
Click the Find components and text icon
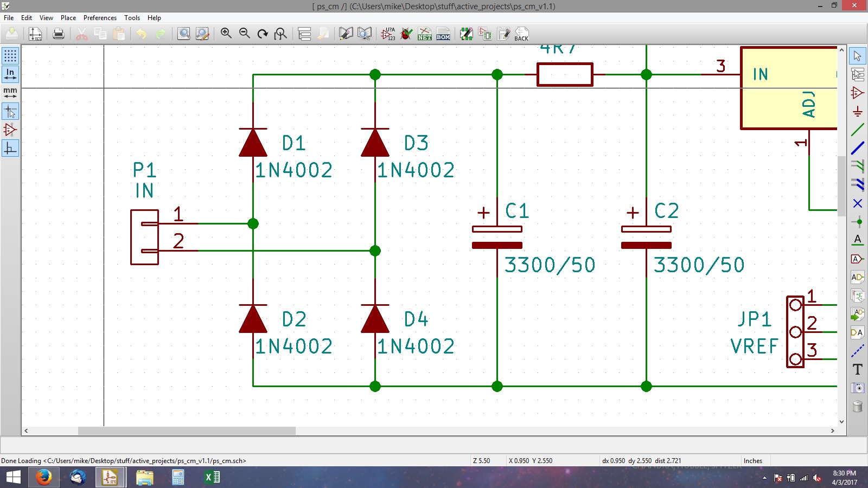pos(184,34)
